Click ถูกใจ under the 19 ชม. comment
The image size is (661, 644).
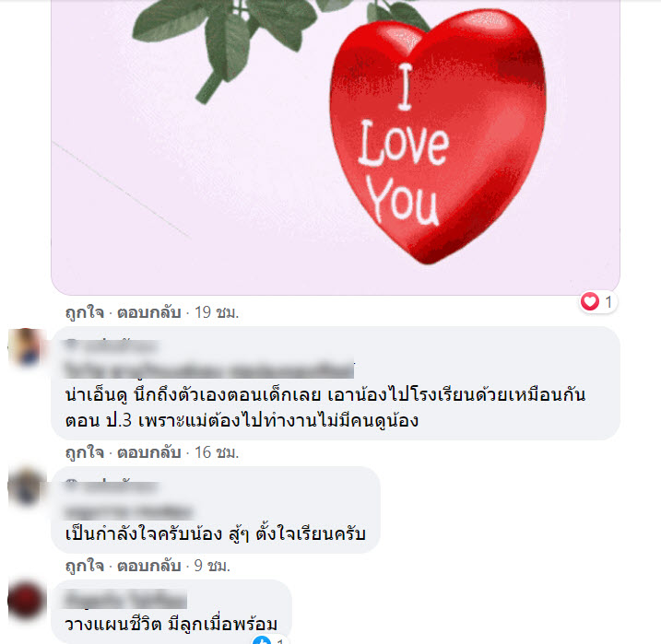tap(85, 312)
